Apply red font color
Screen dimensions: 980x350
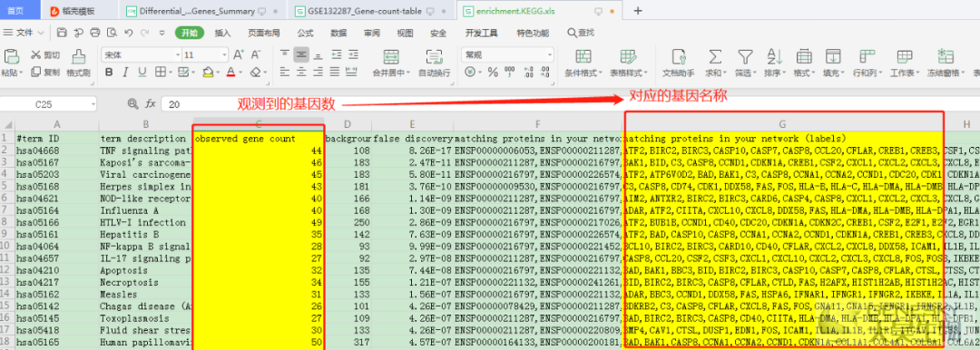tap(230, 72)
